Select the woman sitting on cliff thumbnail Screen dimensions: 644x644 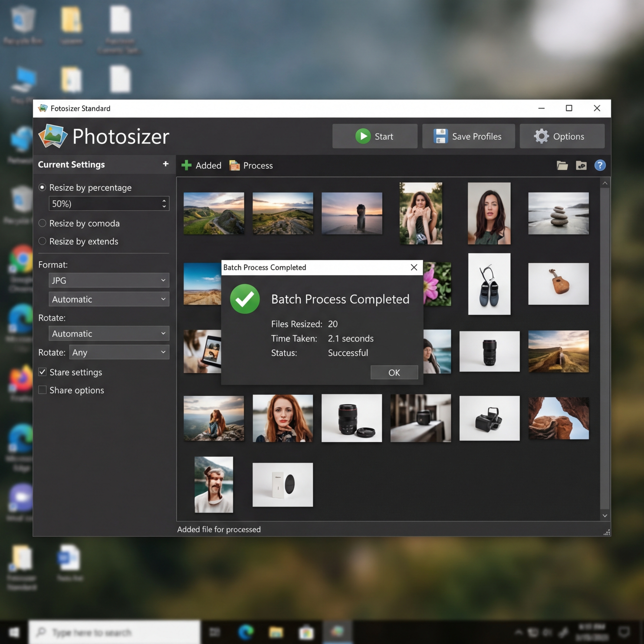pos(214,418)
